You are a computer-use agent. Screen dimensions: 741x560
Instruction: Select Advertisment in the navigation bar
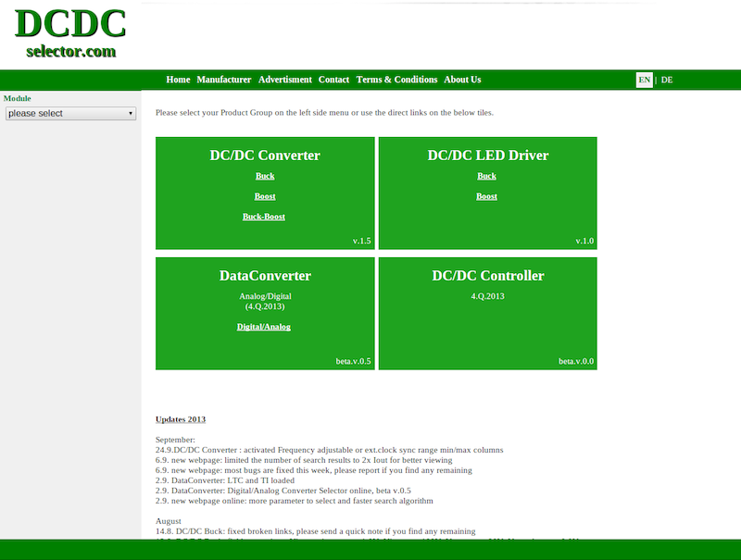[x=285, y=80]
